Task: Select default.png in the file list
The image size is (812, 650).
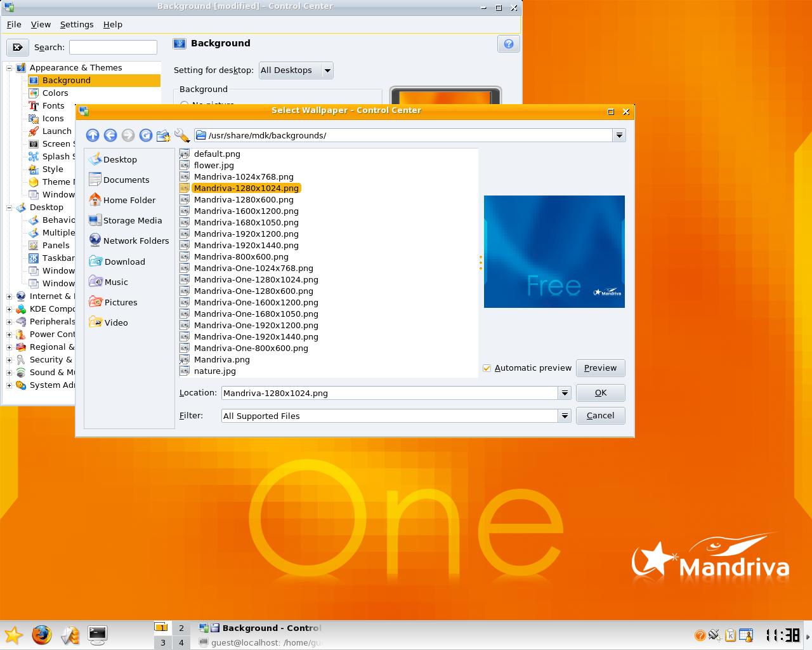Action: click(x=210, y=154)
